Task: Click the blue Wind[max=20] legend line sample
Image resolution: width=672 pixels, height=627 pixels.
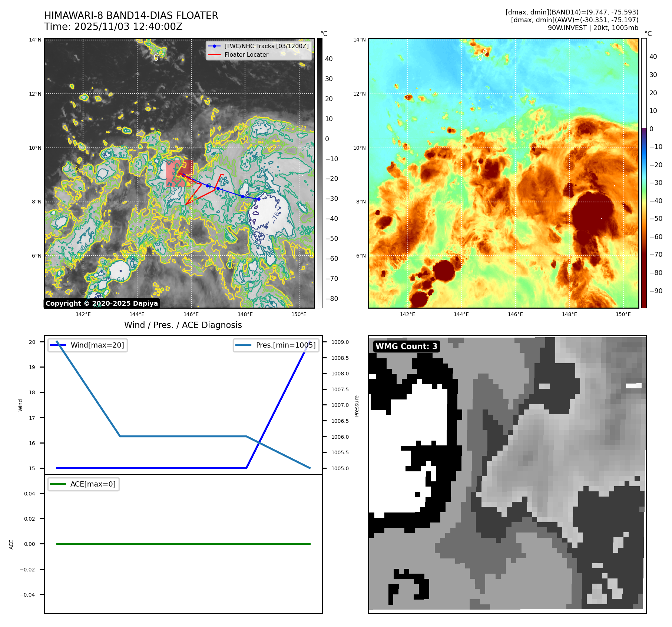Action: click(58, 345)
